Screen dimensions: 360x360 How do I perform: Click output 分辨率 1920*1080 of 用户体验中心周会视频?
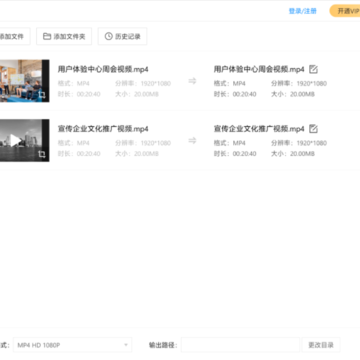click(x=299, y=83)
